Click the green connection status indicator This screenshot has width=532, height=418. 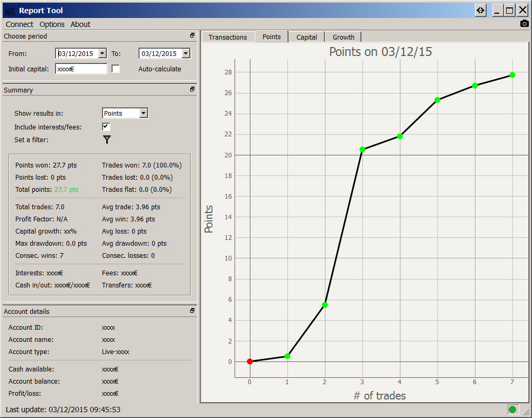pos(512,409)
